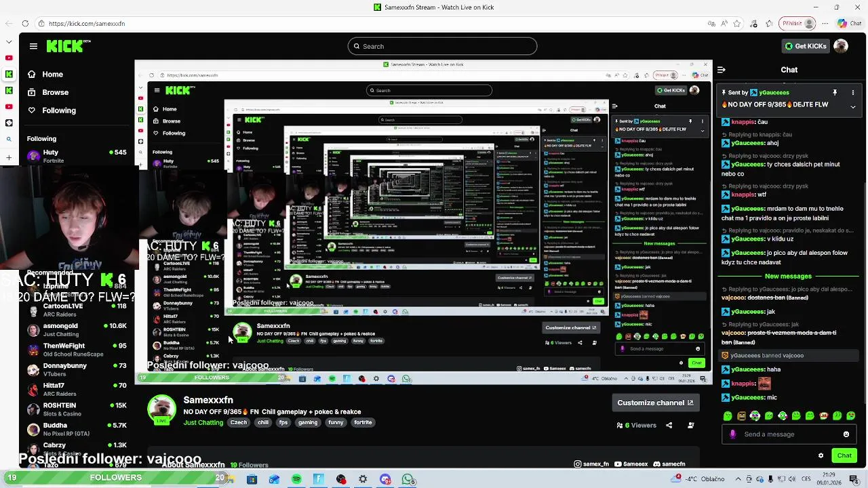The width and height of the screenshot is (868, 488).
Task: Click New messages divider in chat
Action: click(788, 277)
